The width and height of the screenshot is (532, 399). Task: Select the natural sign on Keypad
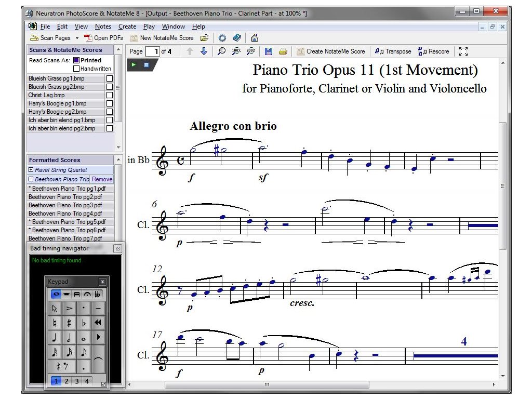pyautogui.click(x=55, y=323)
